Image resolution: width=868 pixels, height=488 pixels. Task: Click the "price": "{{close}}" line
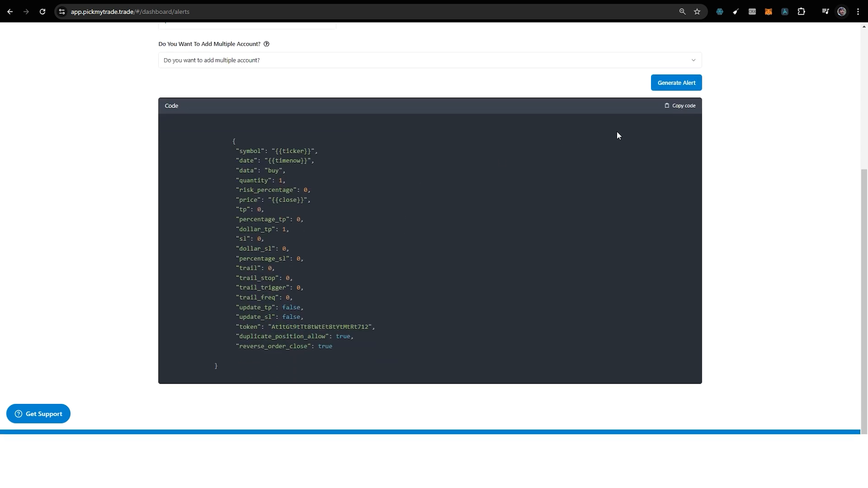tap(273, 200)
